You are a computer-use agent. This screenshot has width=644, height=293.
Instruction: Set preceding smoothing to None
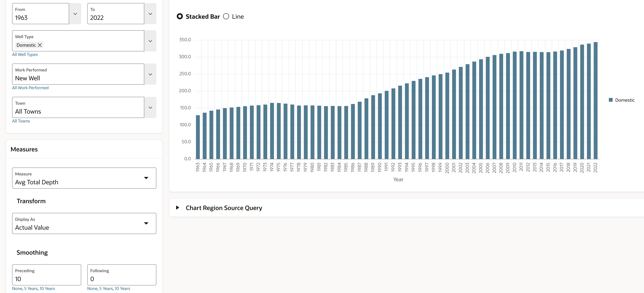pos(17,288)
